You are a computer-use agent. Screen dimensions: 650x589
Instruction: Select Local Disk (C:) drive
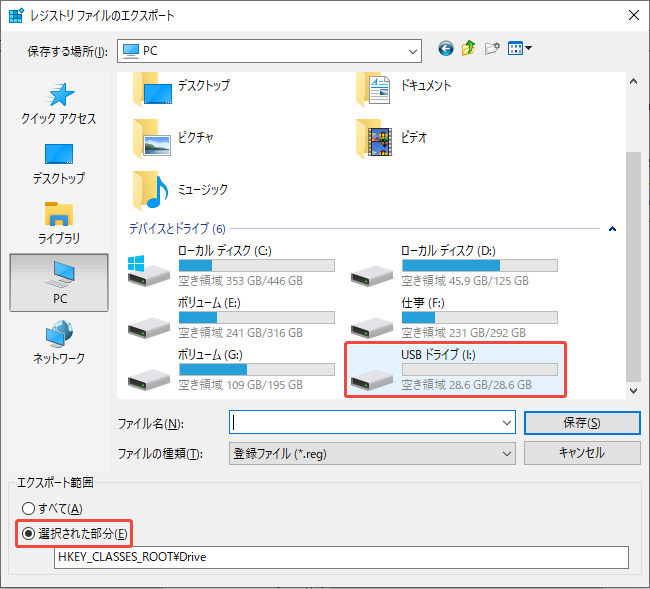pos(231,265)
